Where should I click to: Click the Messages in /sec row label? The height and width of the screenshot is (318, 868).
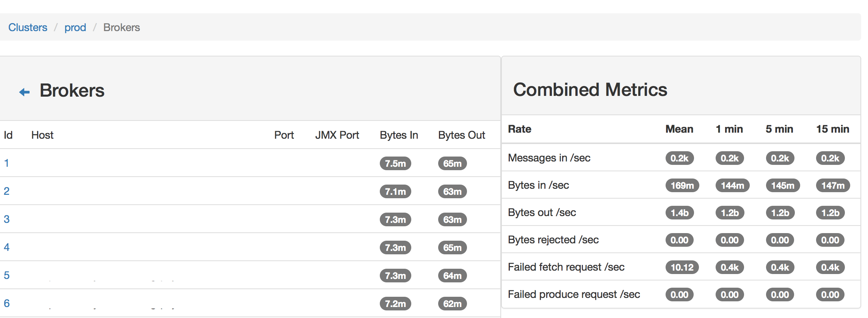click(x=549, y=158)
